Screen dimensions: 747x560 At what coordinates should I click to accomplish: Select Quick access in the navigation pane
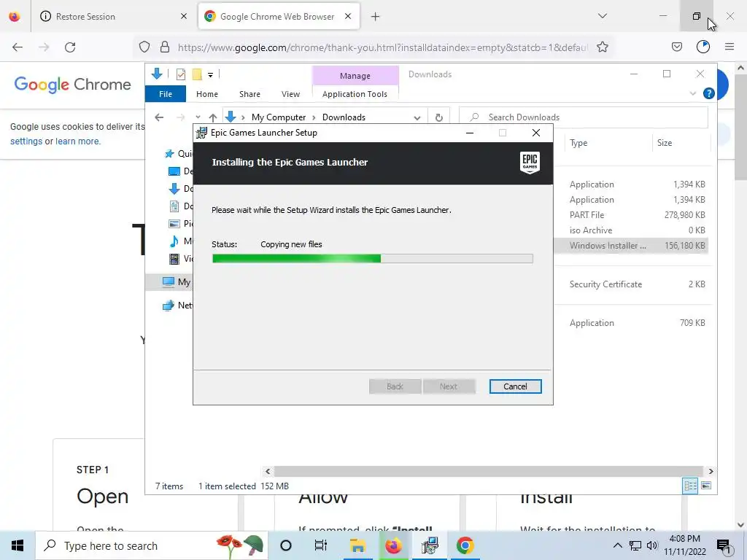178,153
